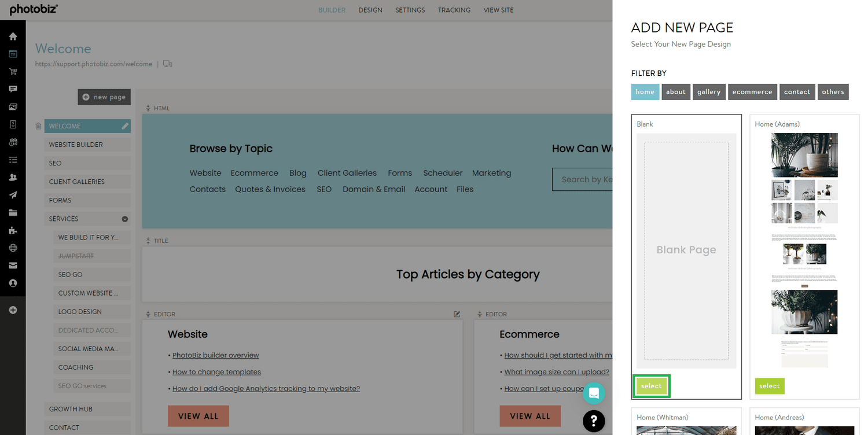Image resolution: width=868 pixels, height=435 pixels.
Task: Open the email envelope icon
Action: (13, 266)
